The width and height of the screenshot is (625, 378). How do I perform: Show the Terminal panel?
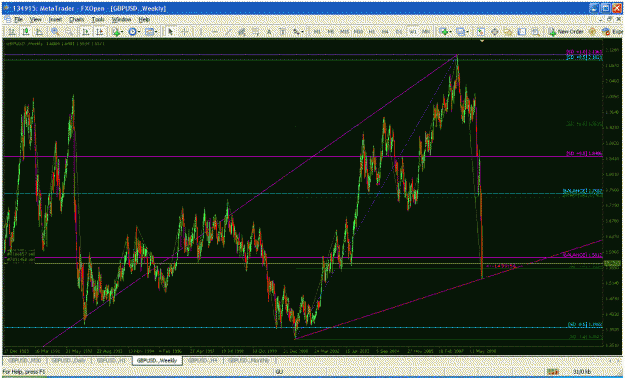click(x=522, y=32)
